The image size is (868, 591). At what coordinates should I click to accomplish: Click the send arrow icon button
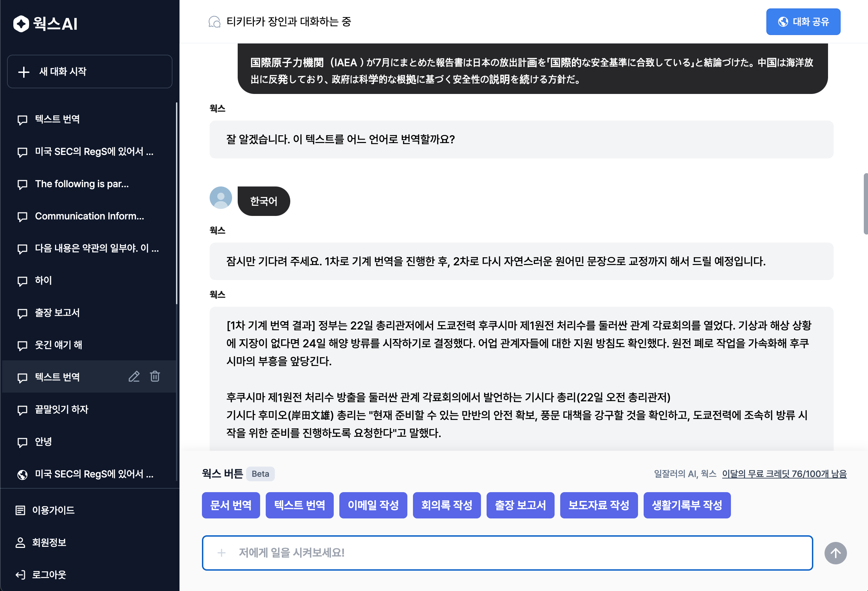[x=835, y=553]
